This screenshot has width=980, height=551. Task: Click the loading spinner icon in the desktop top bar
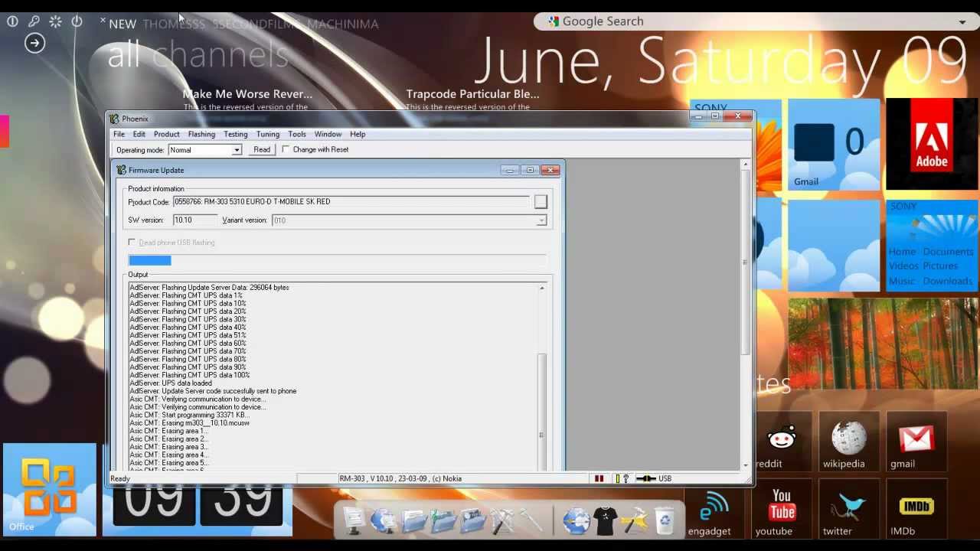pos(55,21)
